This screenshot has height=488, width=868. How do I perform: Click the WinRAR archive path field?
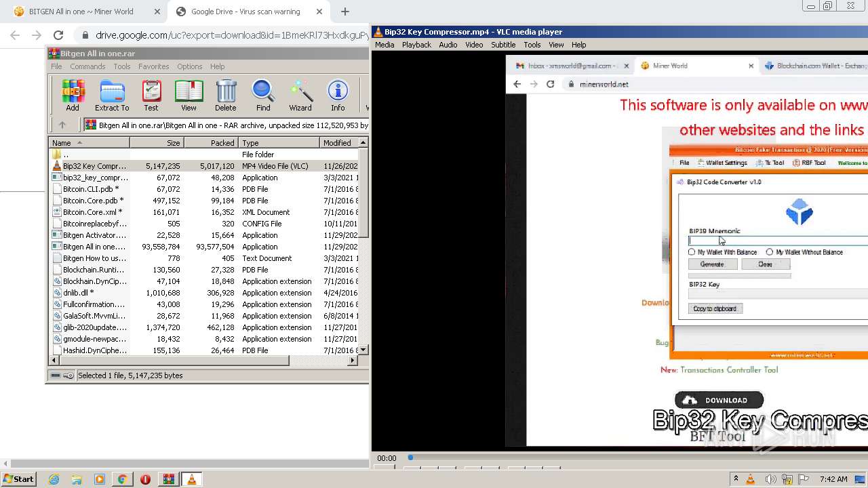click(226, 125)
